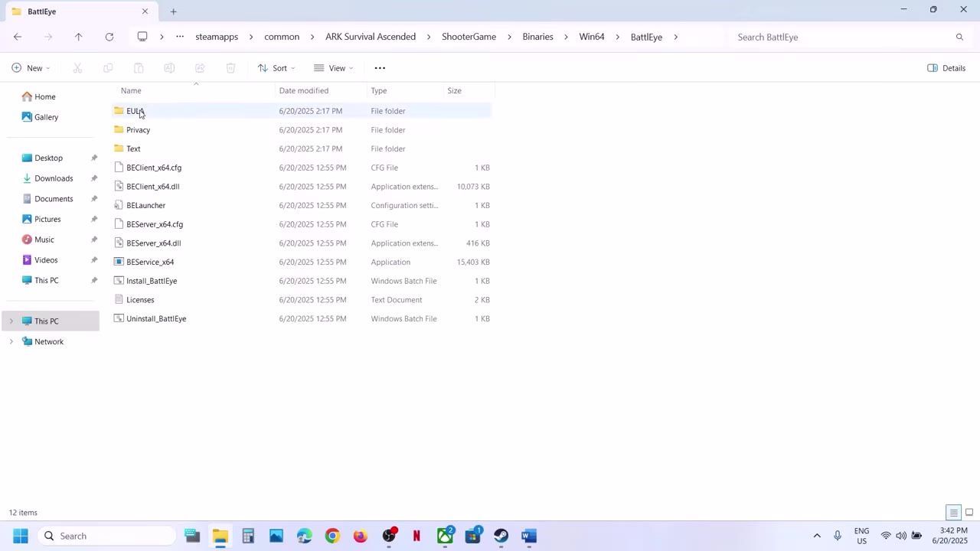Click the Rename toolbar icon
Viewport: 980px width, 551px height.
[169, 68]
